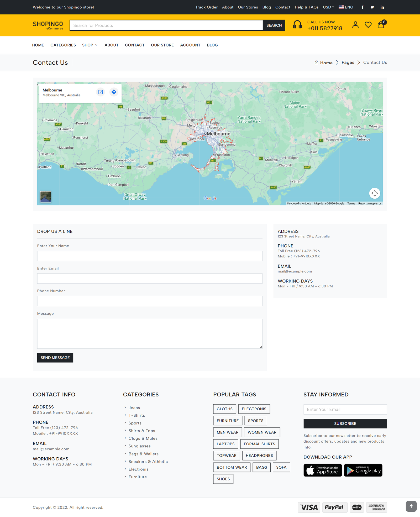The width and height of the screenshot is (420, 517).
Task: Expand the USD currency dropdown
Action: [328, 7]
